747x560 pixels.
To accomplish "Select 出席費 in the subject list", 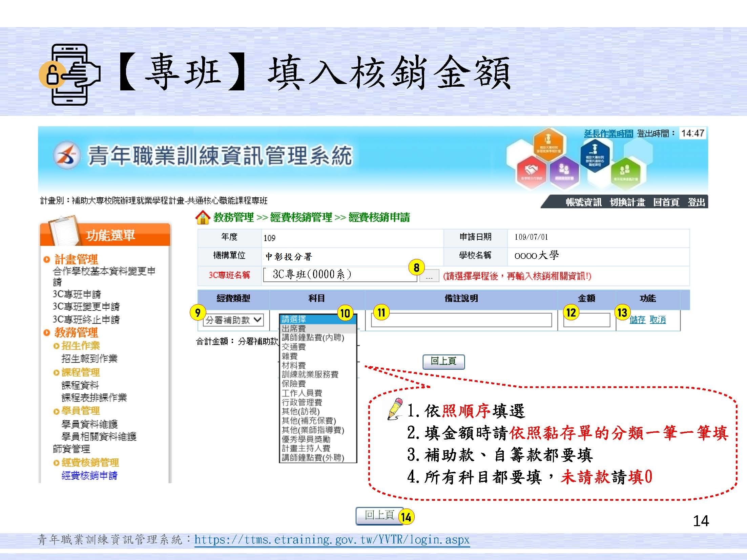I will point(294,328).
